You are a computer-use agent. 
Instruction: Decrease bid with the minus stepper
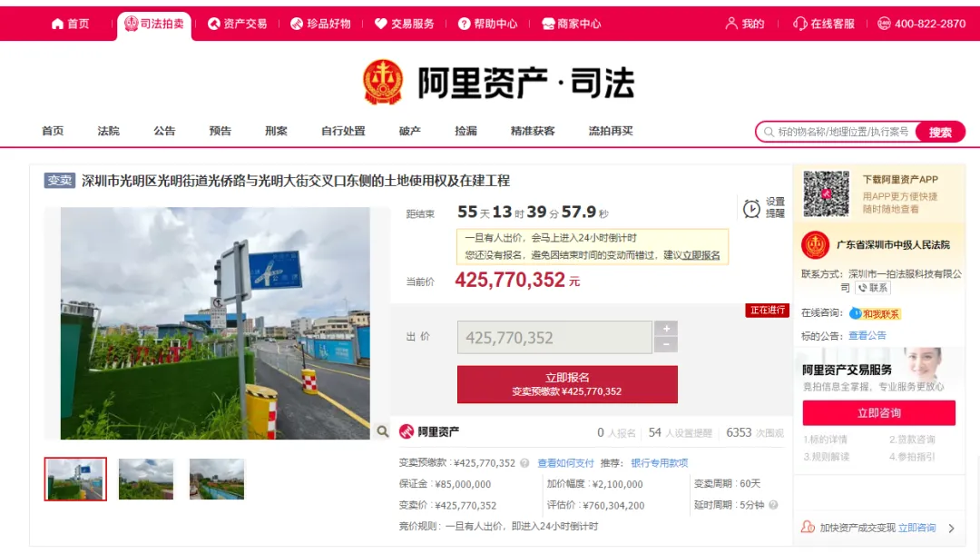pyautogui.click(x=666, y=344)
